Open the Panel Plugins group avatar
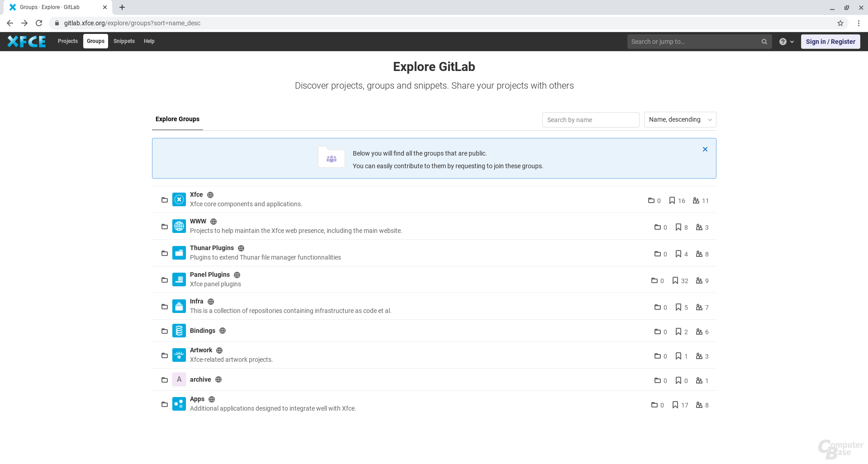This screenshot has height=464, width=868. coord(179,279)
